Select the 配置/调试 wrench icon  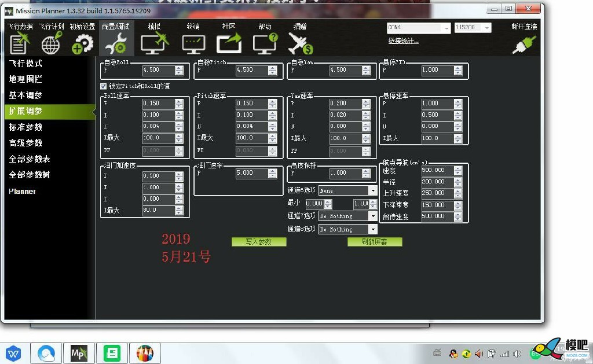(116, 43)
